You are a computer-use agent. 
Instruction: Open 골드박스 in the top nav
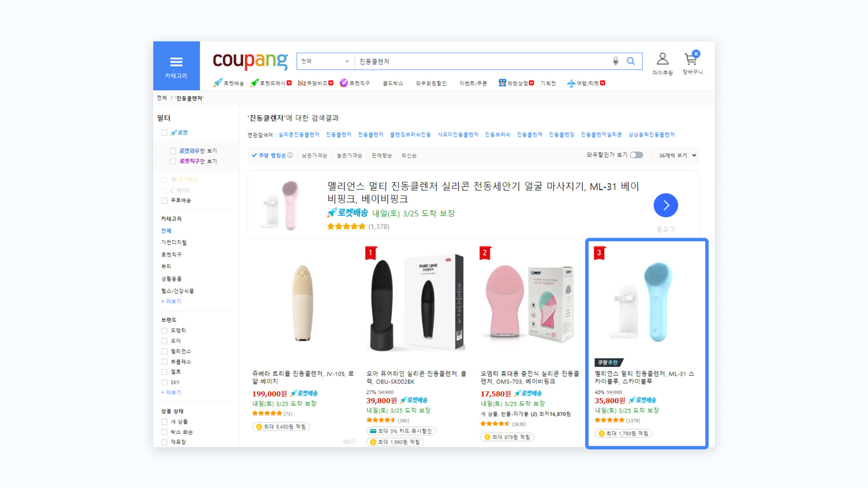coord(392,83)
